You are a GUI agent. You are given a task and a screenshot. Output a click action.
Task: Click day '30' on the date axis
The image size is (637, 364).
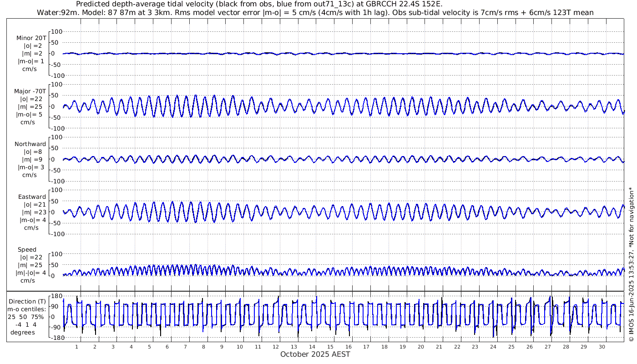click(x=602, y=347)
